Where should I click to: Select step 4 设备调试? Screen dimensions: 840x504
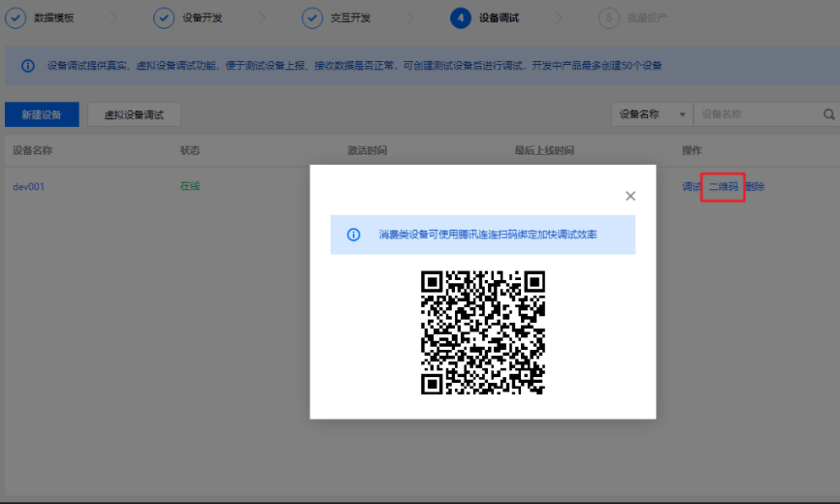(x=485, y=19)
